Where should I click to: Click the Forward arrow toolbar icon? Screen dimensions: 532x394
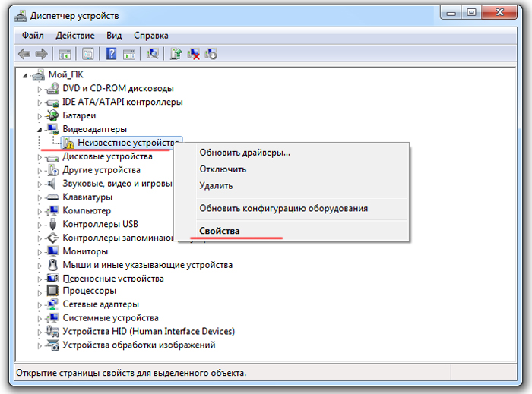click(41, 54)
